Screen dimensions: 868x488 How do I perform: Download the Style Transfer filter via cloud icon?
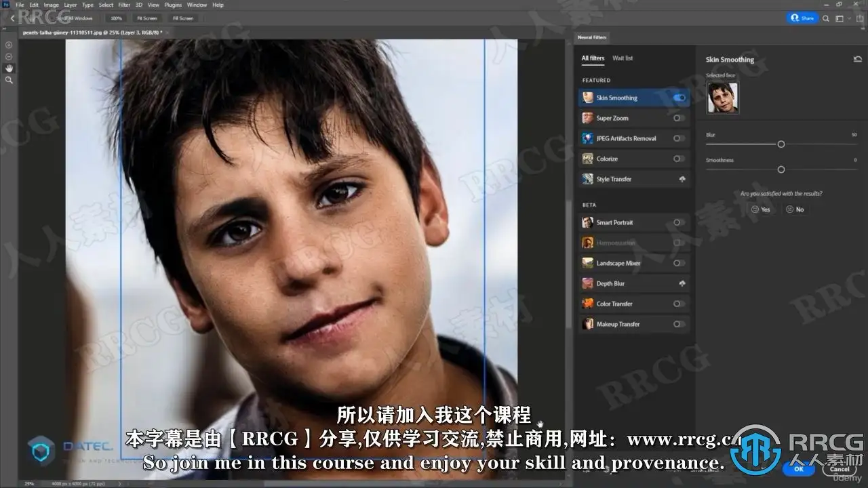pos(682,179)
